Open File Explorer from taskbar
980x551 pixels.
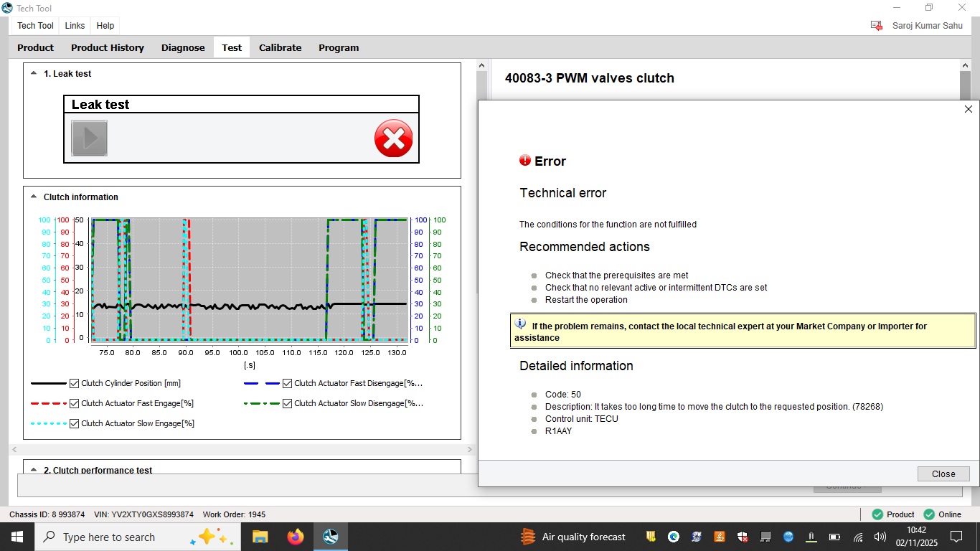pyautogui.click(x=260, y=537)
